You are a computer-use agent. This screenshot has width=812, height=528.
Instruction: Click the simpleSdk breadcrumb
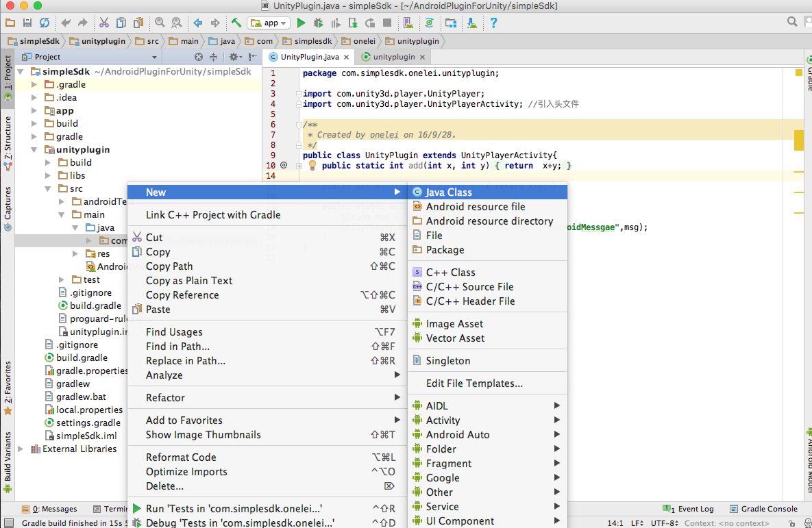coord(34,41)
